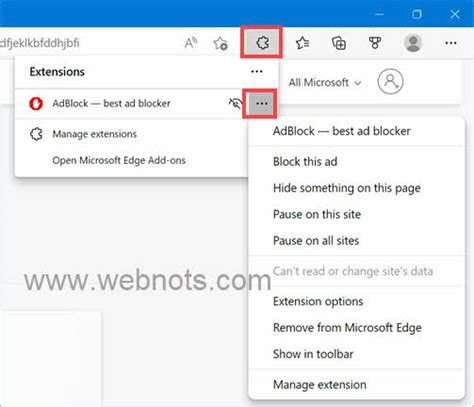
Task: Click AdBlock title at top of context menu
Action: coord(342,131)
